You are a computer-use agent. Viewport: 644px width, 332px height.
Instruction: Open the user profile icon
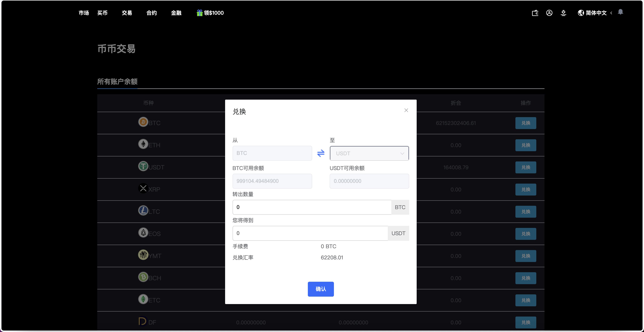(x=549, y=13)
